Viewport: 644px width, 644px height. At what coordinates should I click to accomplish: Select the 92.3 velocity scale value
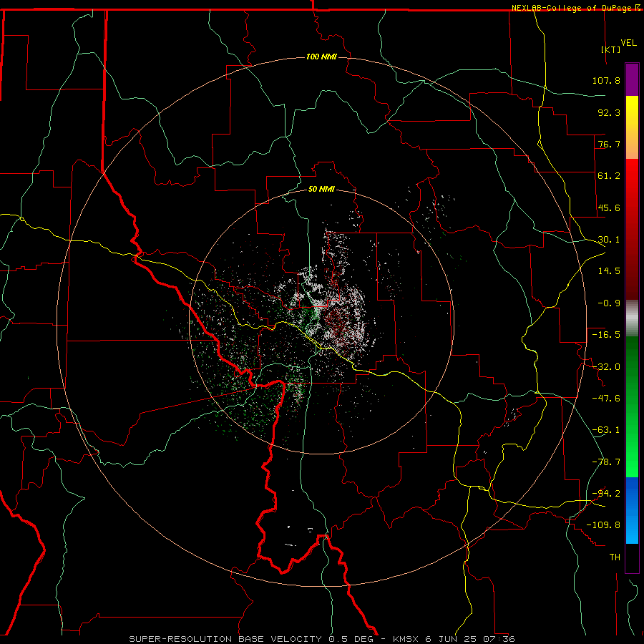[x=609, y=112]
